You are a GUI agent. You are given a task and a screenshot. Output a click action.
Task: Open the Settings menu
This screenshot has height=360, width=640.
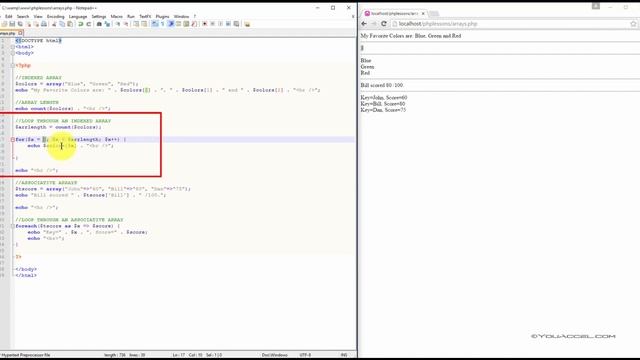(x=99, y=16)
